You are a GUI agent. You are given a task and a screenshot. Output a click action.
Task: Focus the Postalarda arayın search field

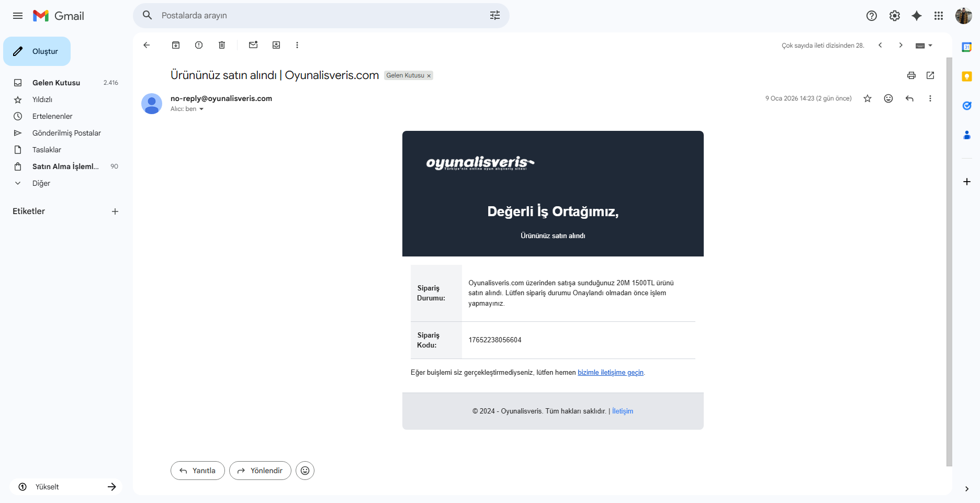(x=321, y=16)
